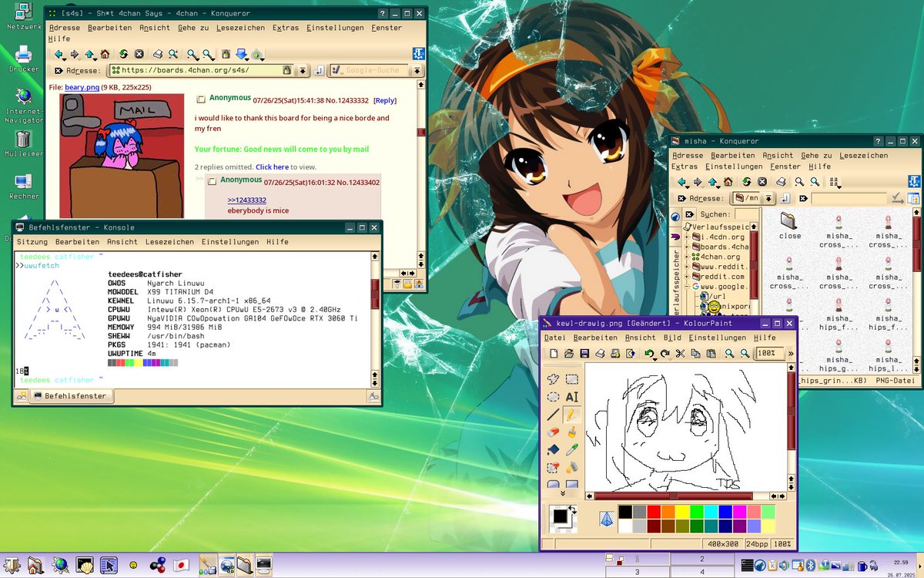This screenshot has width=924, height=578.
Task: Select the elliptical selection tool in KolourPaint
Action: click(553, 397)
